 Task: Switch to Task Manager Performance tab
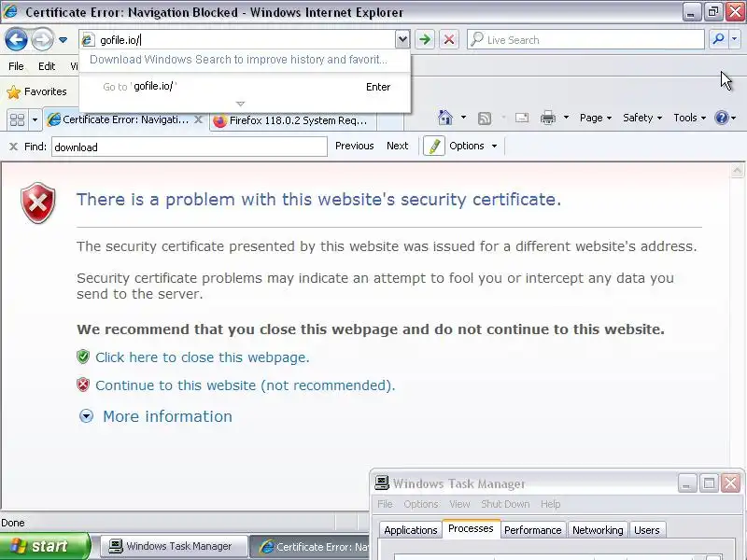coord(532,530)
